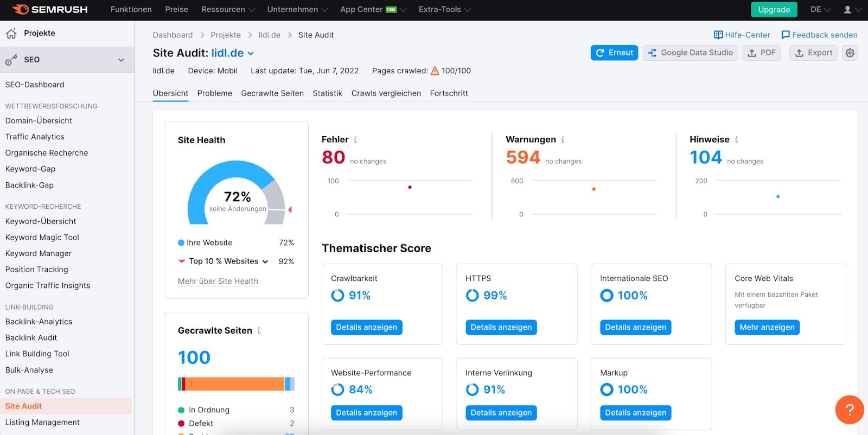Image resolution: width=868 pixels, height=435 pixels.
Task: Click the info icon next to Fehler
Action: (x=355, y=140)
